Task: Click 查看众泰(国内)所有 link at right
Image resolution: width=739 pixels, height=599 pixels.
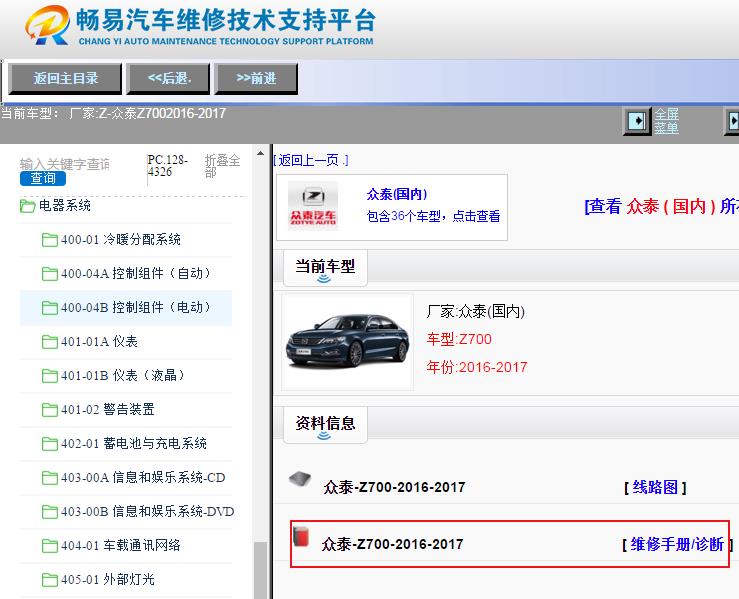Action: (661, 206)
